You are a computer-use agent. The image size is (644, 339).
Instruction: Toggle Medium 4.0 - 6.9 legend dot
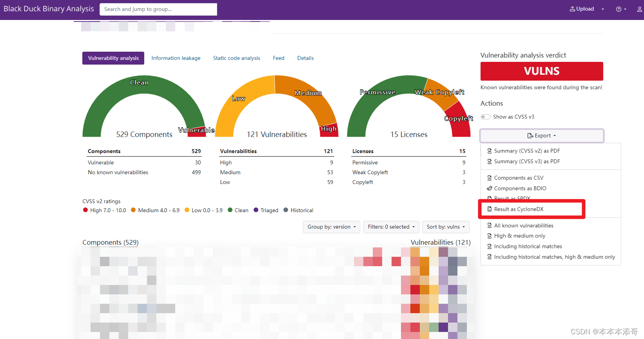(133, 210)
